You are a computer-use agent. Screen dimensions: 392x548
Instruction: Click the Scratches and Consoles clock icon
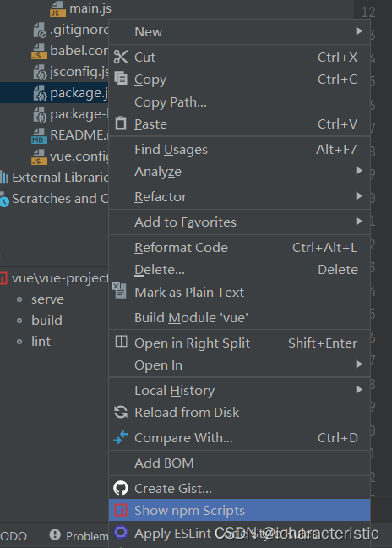[4, 200]
